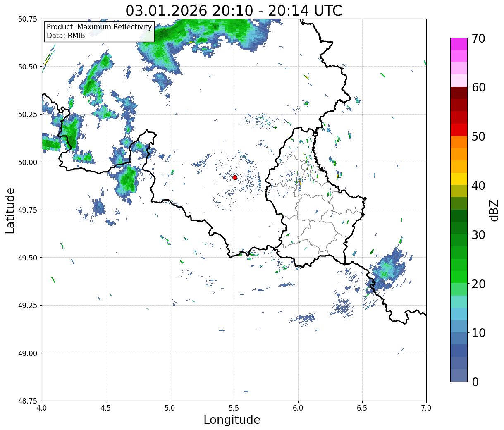Click the 70 value on the colorbar
Viewport: 504px width, 430px height.
[478, 38]
